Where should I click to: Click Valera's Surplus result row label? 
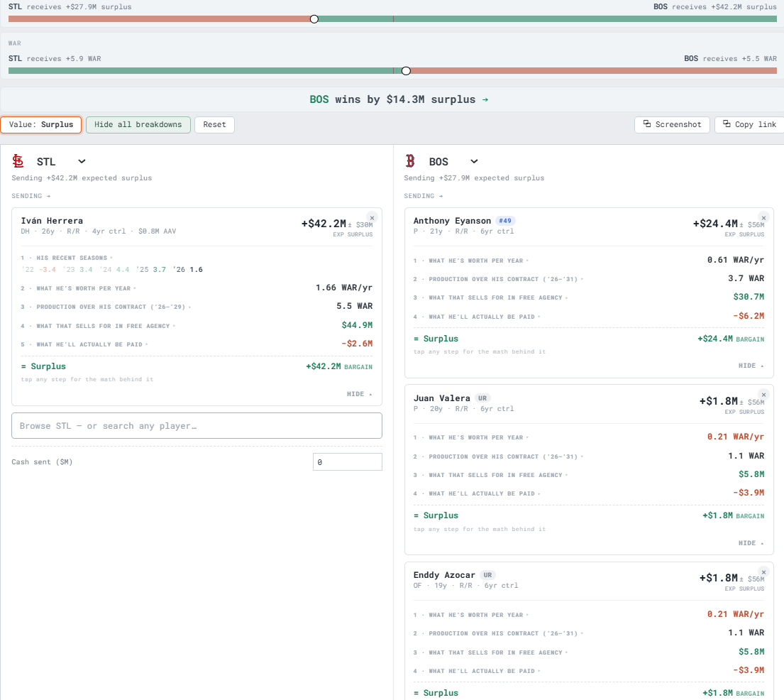tap(436, 515)
